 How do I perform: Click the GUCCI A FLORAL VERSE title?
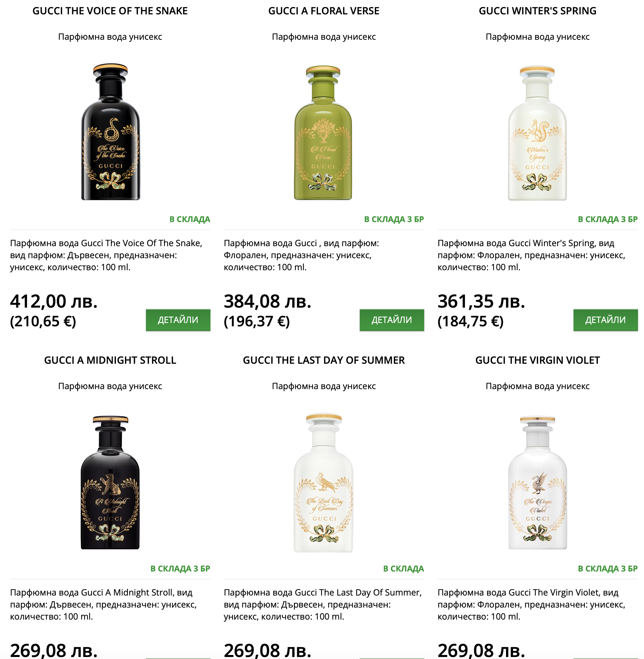coord(324,11)
